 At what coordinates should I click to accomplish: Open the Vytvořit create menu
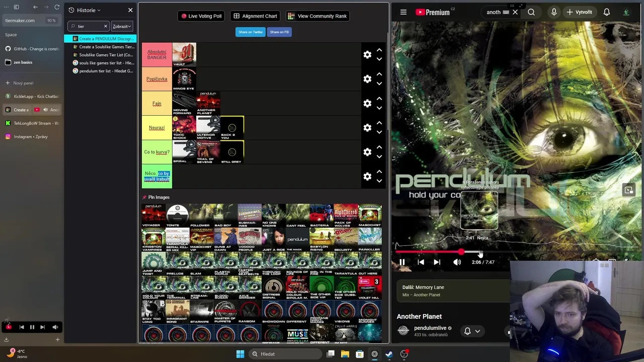[x=579, y=12]
